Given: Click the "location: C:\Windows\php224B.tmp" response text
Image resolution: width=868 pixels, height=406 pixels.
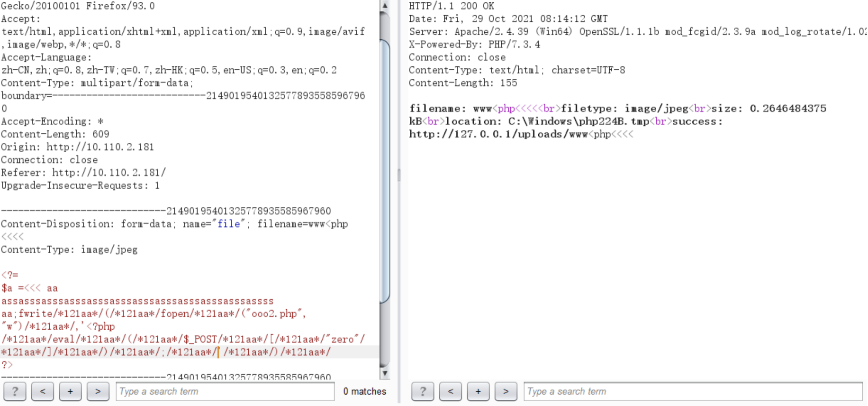Looking at the screenshot, I should [547, 121].
